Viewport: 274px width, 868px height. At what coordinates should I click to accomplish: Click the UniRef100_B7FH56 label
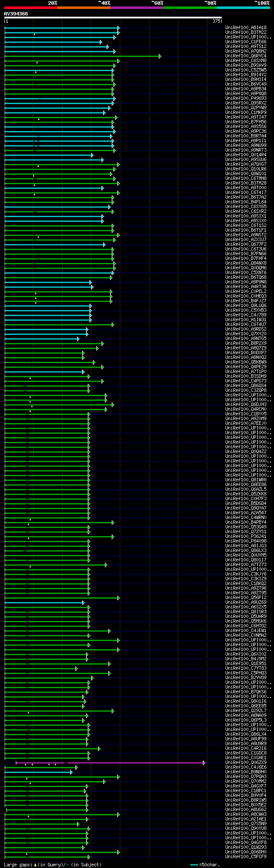pos(246,122)
